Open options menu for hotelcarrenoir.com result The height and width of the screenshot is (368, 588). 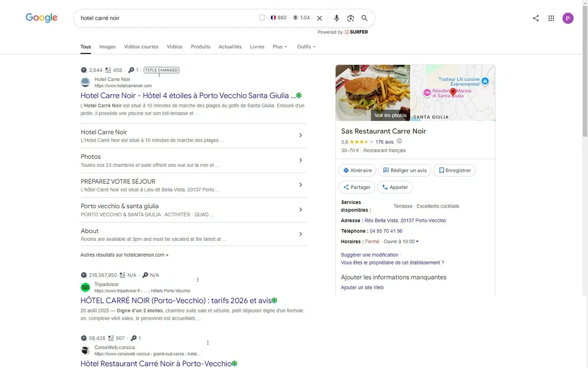[159, 76]
